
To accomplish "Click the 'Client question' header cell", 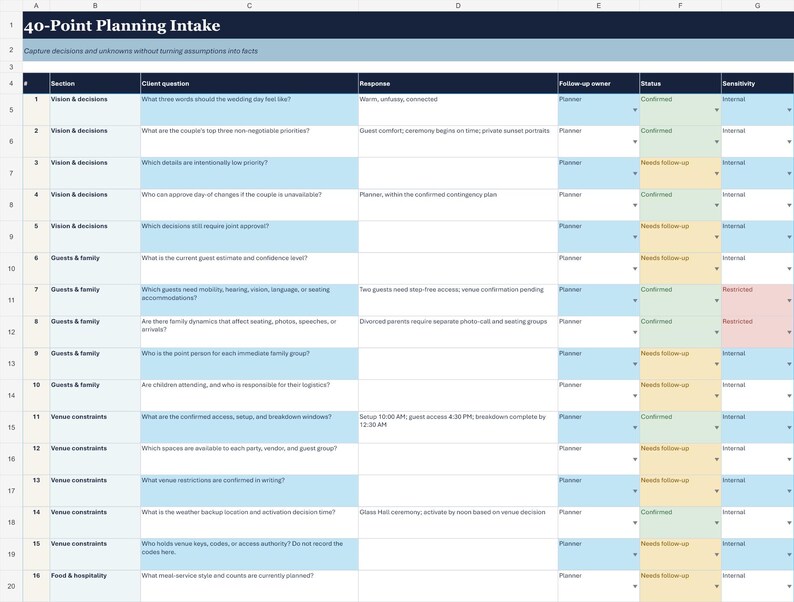I will tap(249, 84).
